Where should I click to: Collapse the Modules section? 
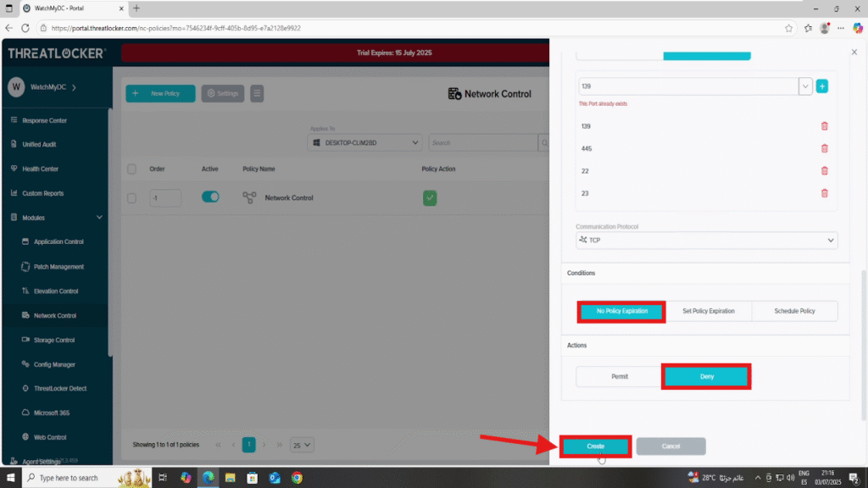(x=99, y=218)
